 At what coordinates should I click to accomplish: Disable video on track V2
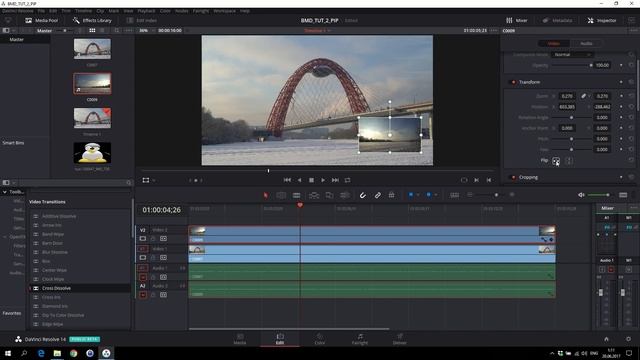click(x=143, y=239)
